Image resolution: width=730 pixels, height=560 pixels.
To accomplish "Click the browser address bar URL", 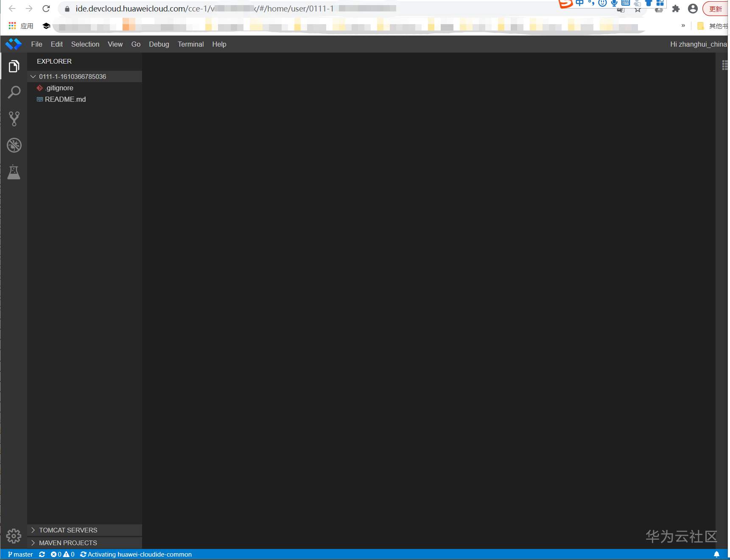I will pyautogui.click(x=235, y=8).
